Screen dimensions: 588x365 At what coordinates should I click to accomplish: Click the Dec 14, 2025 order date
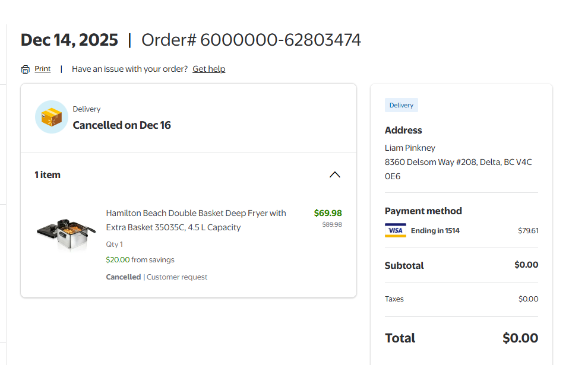69,40
